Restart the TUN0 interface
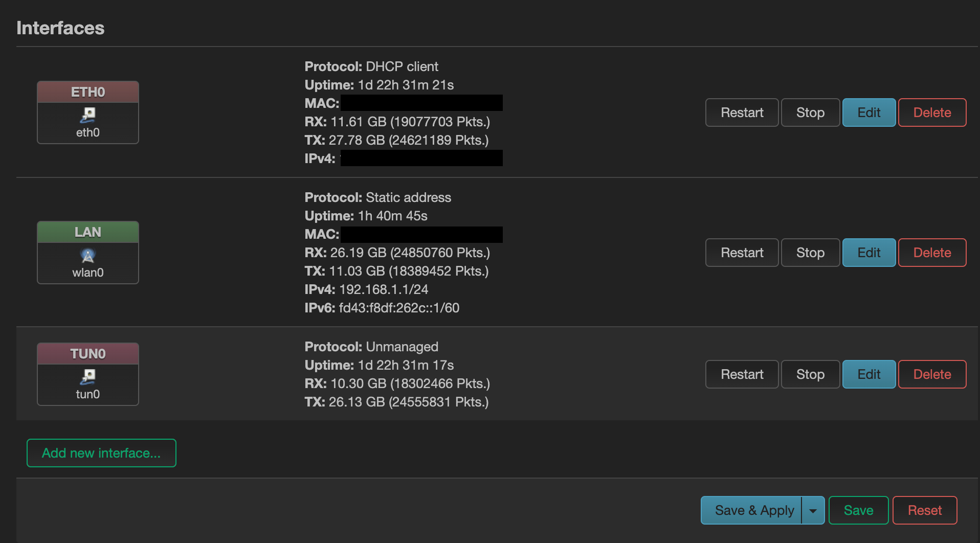The height and width of the screenshot is (543, 980). (x=742, y=374)
